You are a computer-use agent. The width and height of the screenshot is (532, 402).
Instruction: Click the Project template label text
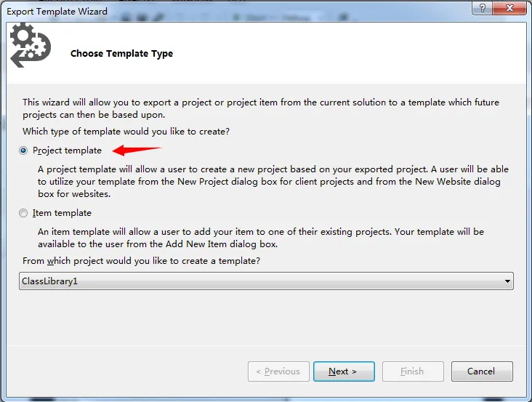(x=67, y=150)
